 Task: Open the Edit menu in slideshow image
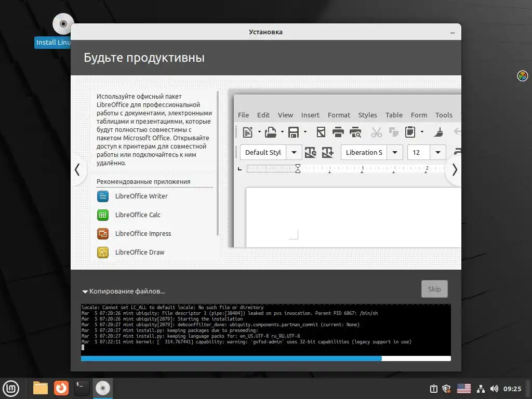263,115
